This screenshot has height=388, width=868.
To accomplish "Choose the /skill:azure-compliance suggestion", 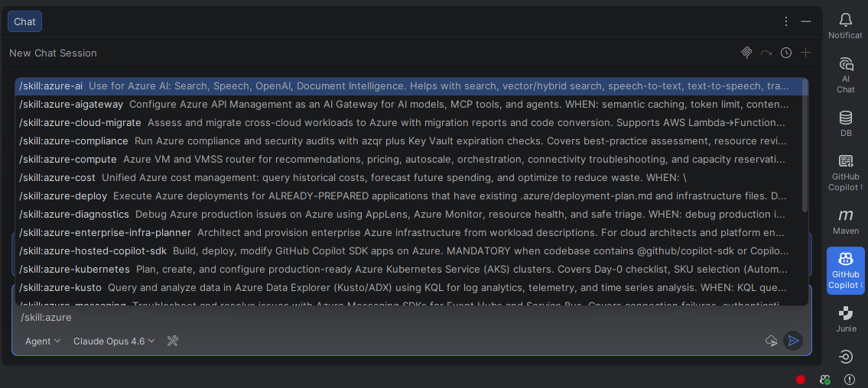I will tap(408, 141).
